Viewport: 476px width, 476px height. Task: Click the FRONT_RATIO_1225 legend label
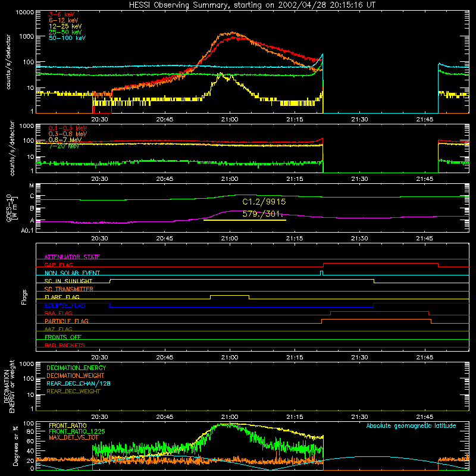click(x=77, y=431)
